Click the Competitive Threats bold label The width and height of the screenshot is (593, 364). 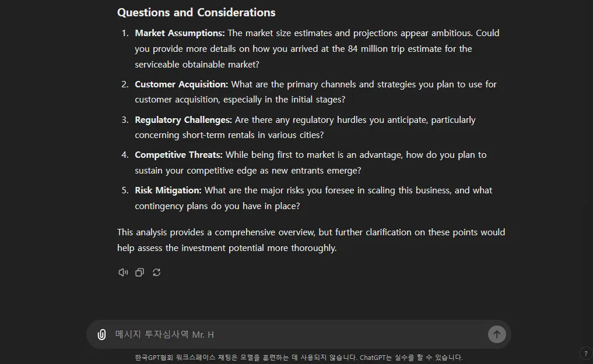(x=178, y=155)
